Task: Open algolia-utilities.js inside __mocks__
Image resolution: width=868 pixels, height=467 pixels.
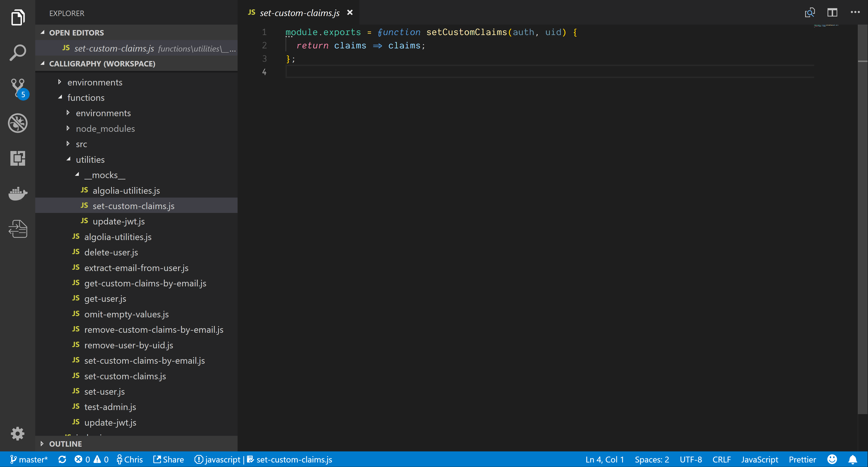Action: pyautogui.click(x=136, y=191)
